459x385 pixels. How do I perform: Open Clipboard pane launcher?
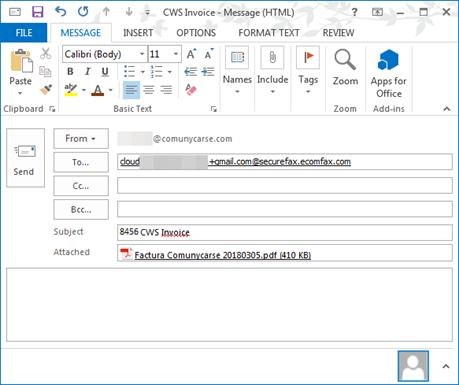click(52, 109)
